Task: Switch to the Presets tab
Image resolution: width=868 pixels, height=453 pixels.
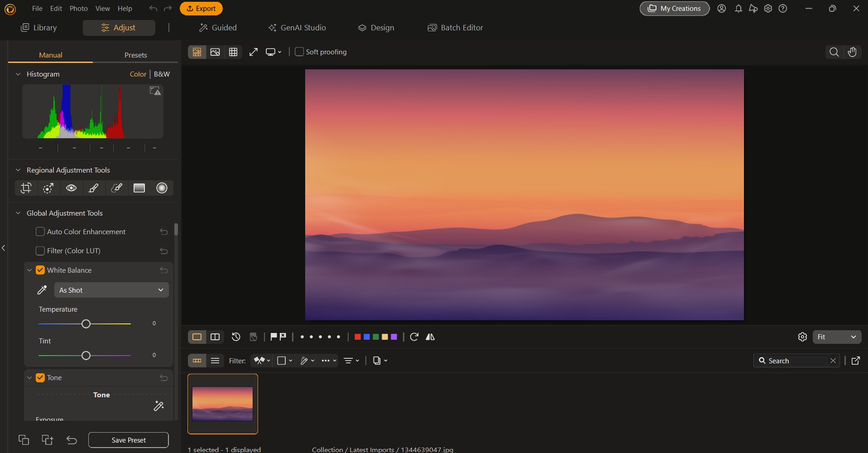Action: pyautogui.click(x=135, y=55)
